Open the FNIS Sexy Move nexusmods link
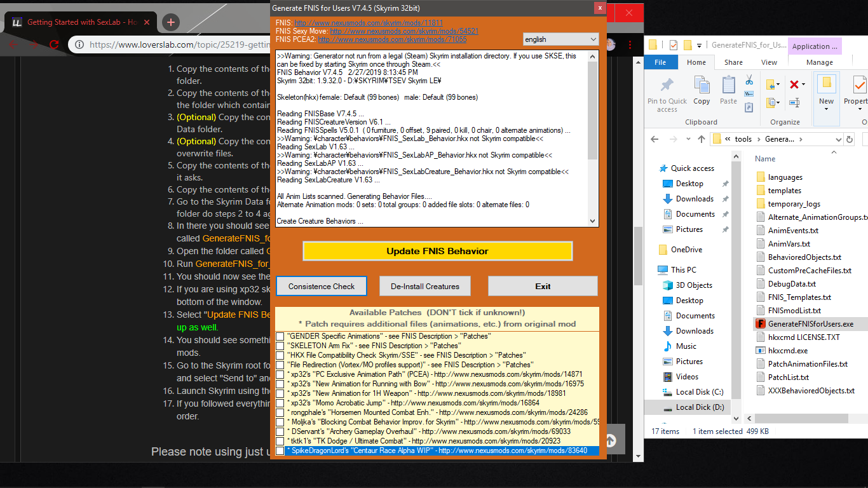The image size is (868, 488). point(404,30)
